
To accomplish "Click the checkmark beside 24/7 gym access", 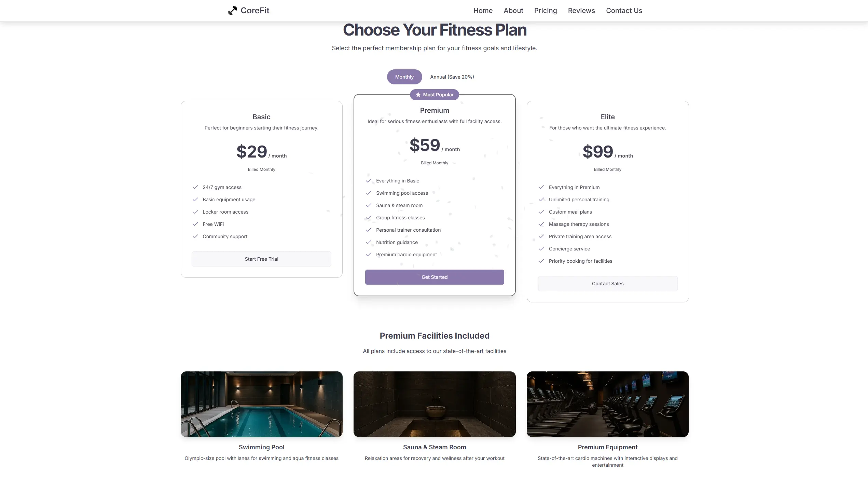I will coord(195,187).
